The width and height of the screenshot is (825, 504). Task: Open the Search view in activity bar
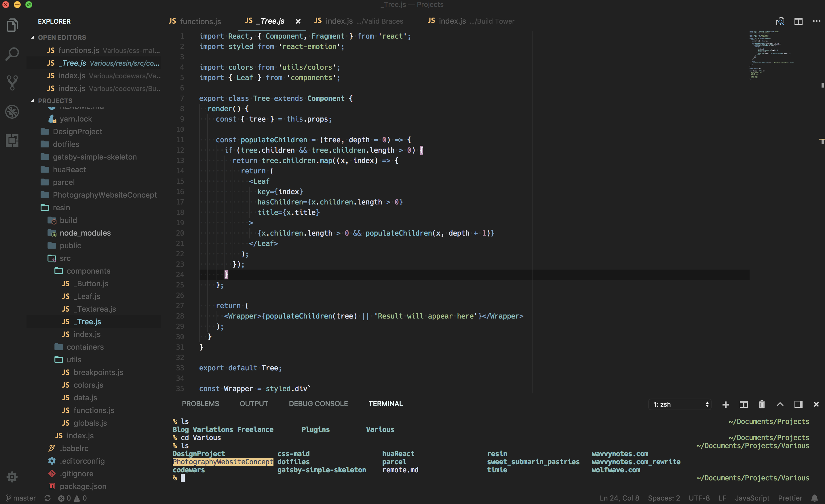pos(12,54)
